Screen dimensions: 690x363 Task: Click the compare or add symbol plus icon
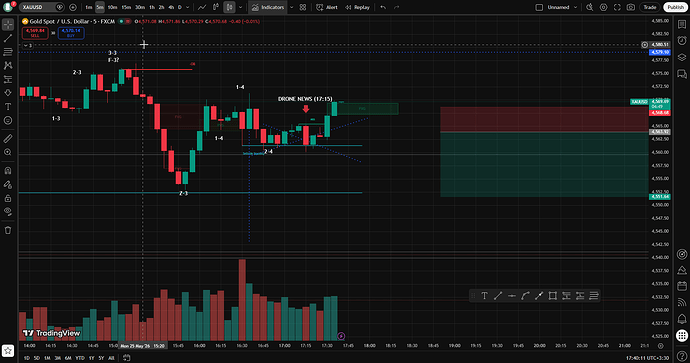[73, 7]
